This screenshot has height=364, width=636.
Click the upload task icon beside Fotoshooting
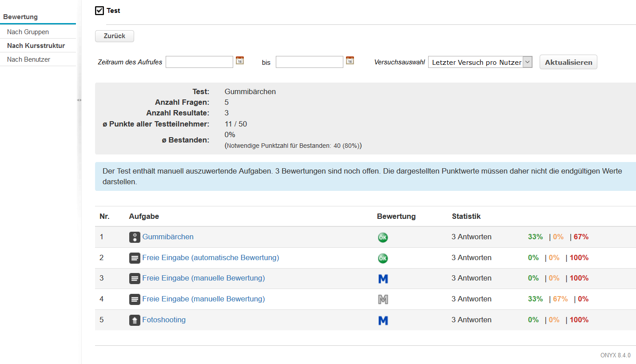click(x=135, y=320)
